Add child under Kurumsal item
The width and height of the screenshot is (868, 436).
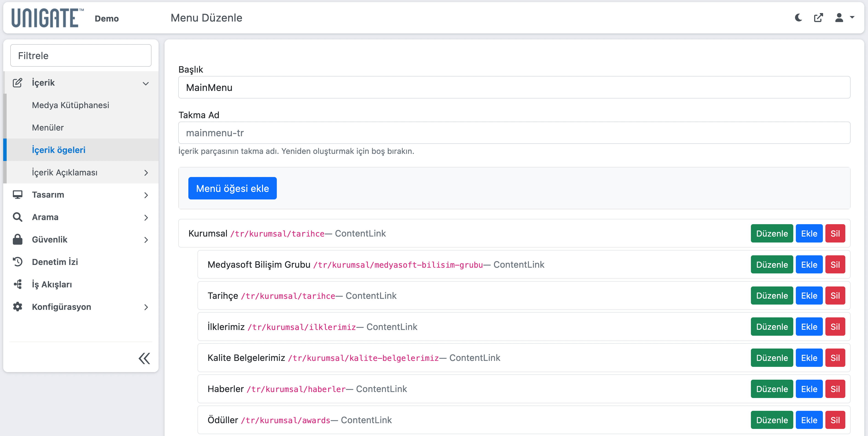809,234
